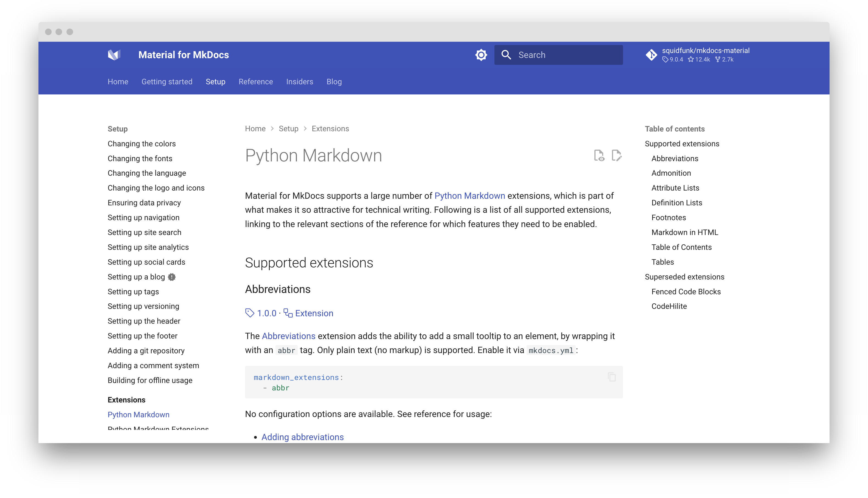The image size is (868, 498).
Task: Toggle the light/dark color scheme icon
Action: coord(481,55)
